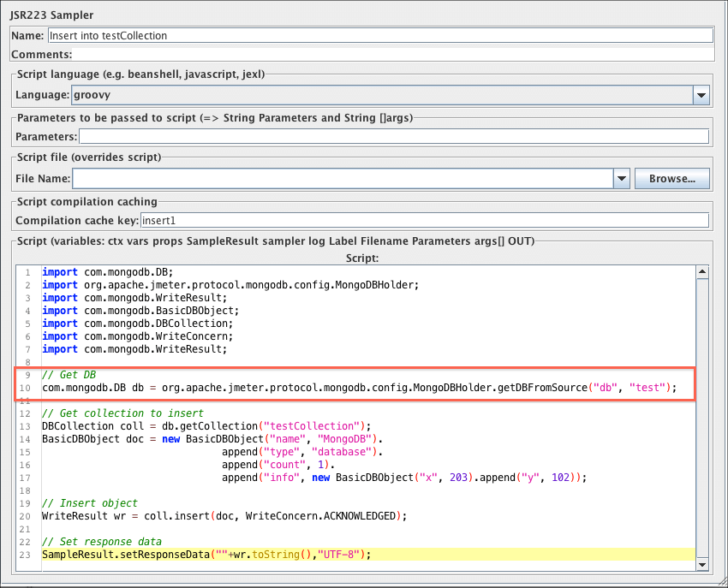This screenshot has height=588, width=728.
Task: Expand the File Name dropdown arrow
Action: 622,179
